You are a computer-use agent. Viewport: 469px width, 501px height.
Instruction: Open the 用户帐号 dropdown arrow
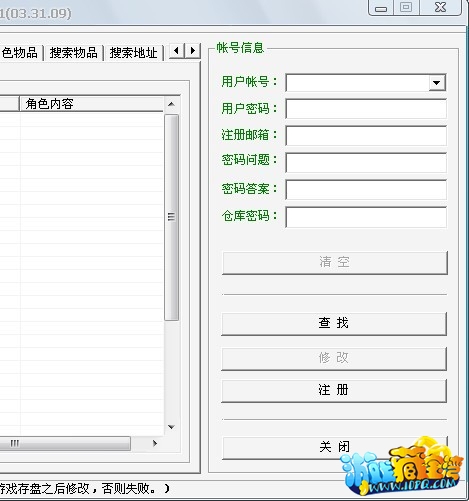click(437, 82)
